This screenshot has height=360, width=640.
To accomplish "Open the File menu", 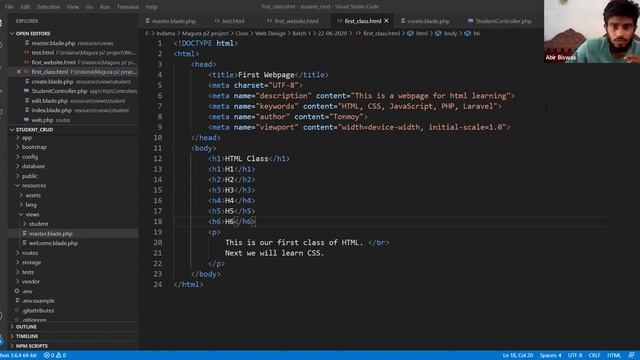I will [9, 7].
